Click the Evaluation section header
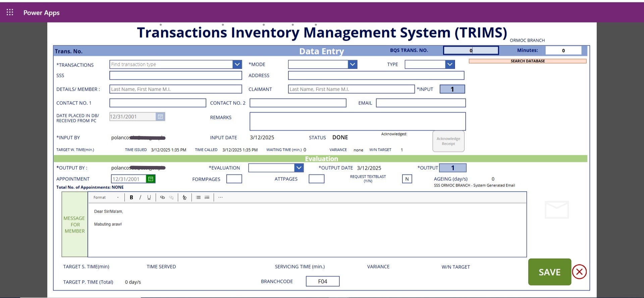The image size is (644, 298). (321, 159)
